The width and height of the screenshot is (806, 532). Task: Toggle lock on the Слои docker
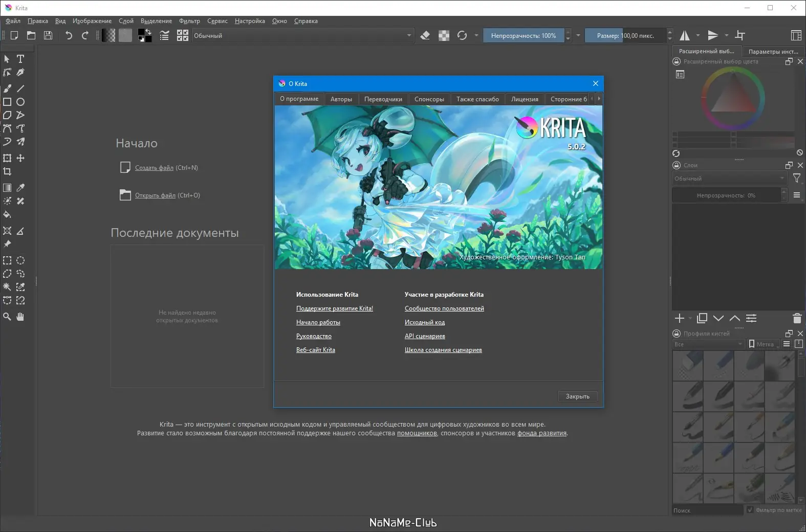point(676,165)
